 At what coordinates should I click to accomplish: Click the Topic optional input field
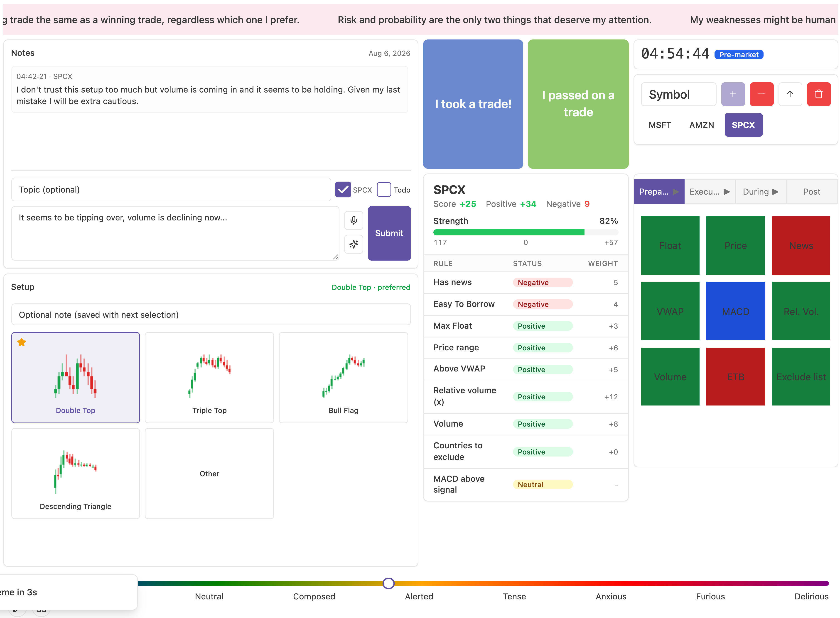click(x=171, y=190)
